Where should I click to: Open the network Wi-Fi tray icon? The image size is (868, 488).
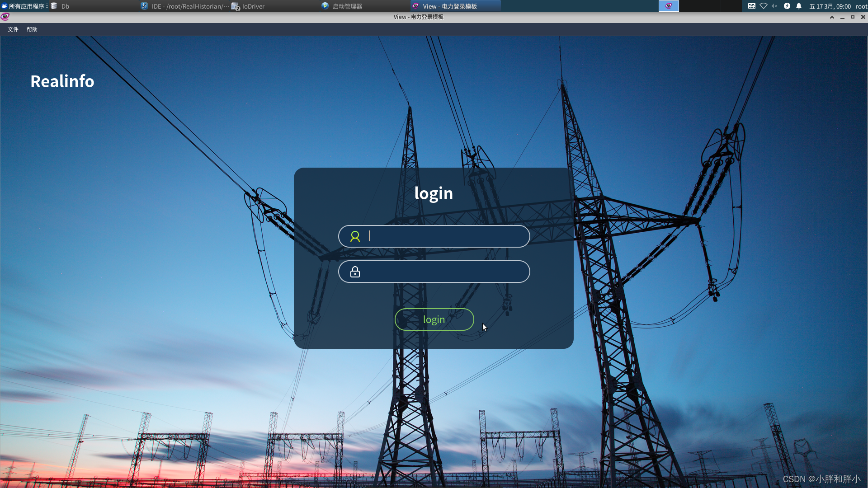coord(764,6)
